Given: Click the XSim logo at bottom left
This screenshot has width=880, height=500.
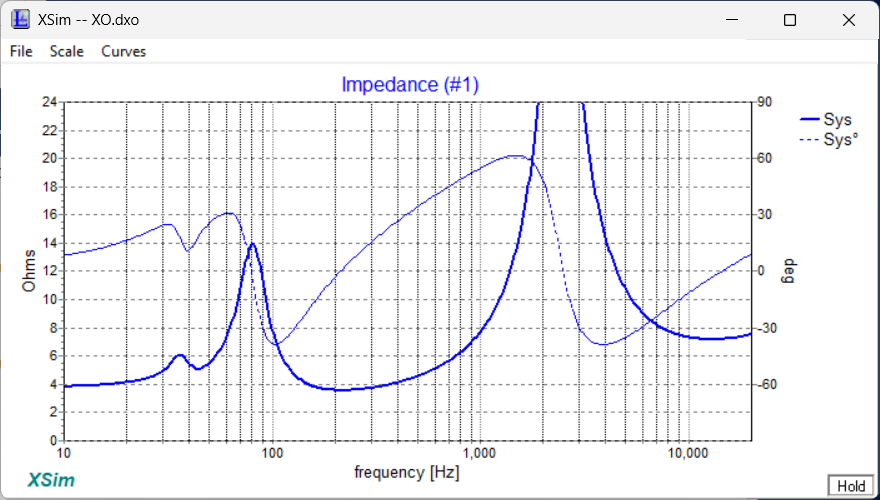Looking at the screenshot, I should [x=48, y=479].
